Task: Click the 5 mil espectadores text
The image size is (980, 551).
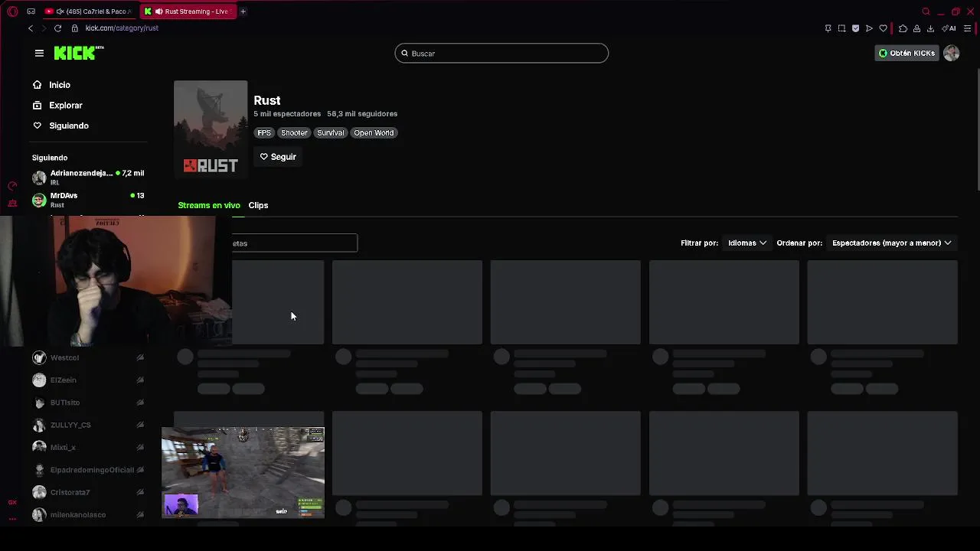Action: point(287,114)
